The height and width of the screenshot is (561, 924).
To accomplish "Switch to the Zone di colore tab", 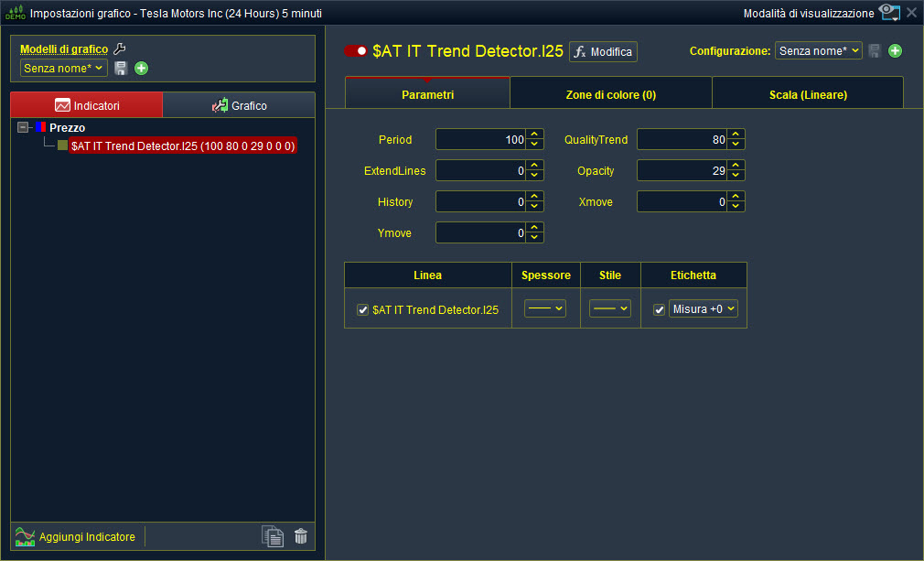I will tap(610, 94).
